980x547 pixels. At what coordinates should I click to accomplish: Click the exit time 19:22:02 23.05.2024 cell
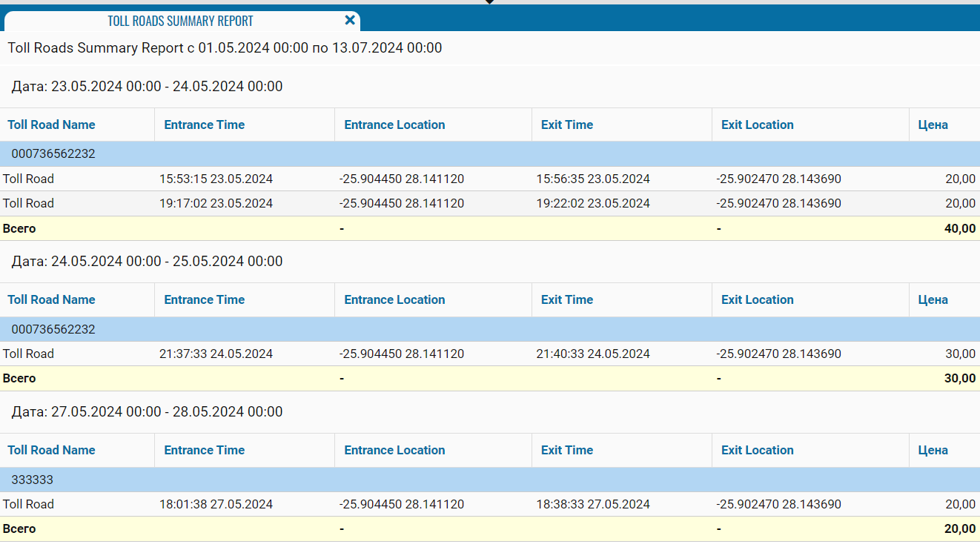point(593,203)
